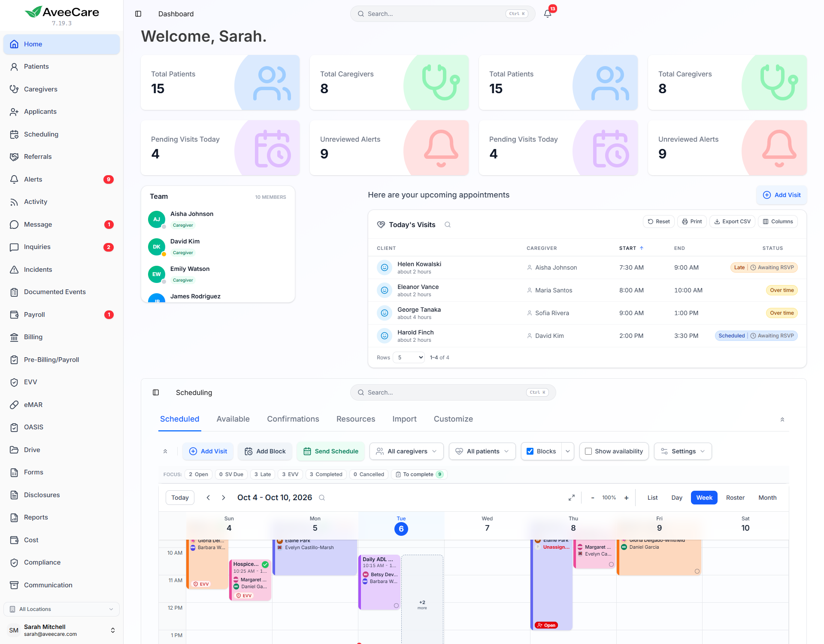Image resolution: width=824 pixels, height=644 pixels.
Task: Click the Dashboard search field
Action: pos(442,14)
